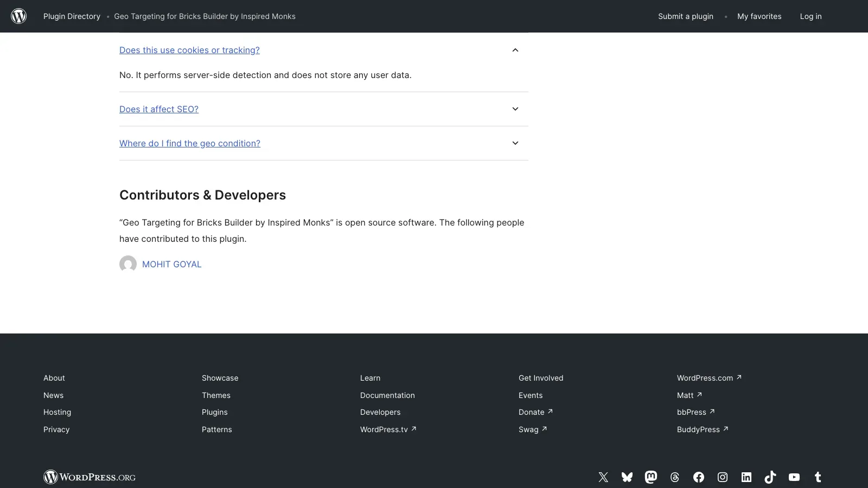Image resolution: width=868 pixels, height=488 pixels.
Task: Open the Bluesky butterfly icon
Action: (627, 477)
